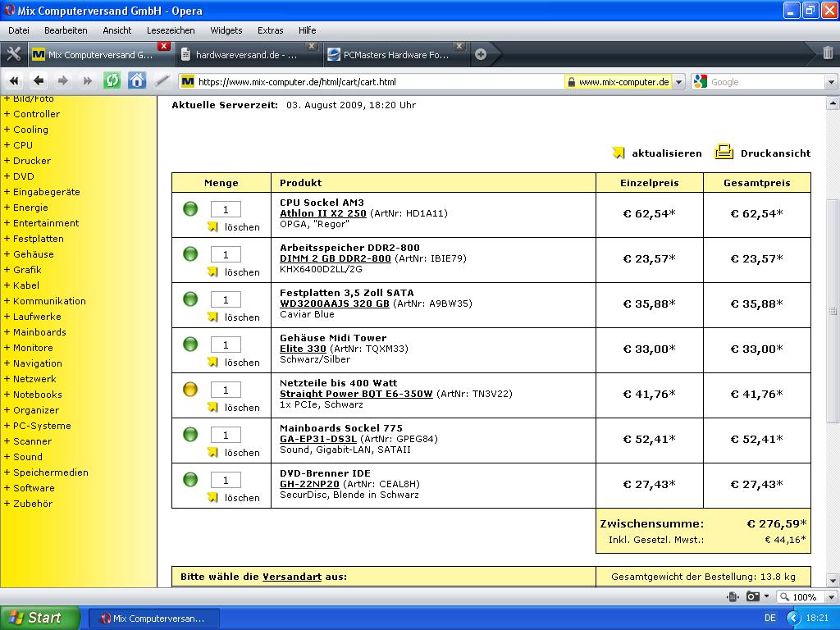This screenshot has height=630, width=840.
Task: Click the status bar icon left of the camera
Action: [x=733, y=596]
